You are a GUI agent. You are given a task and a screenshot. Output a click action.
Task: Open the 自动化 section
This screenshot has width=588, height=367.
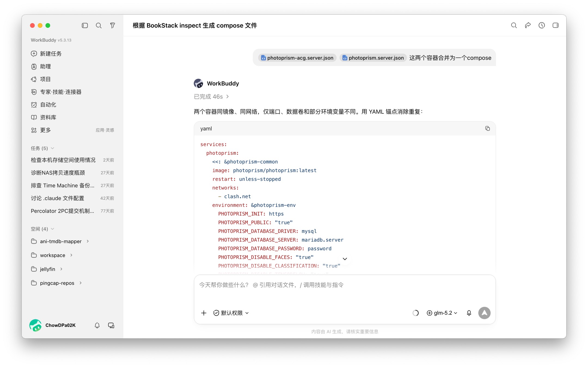[72, 105]
